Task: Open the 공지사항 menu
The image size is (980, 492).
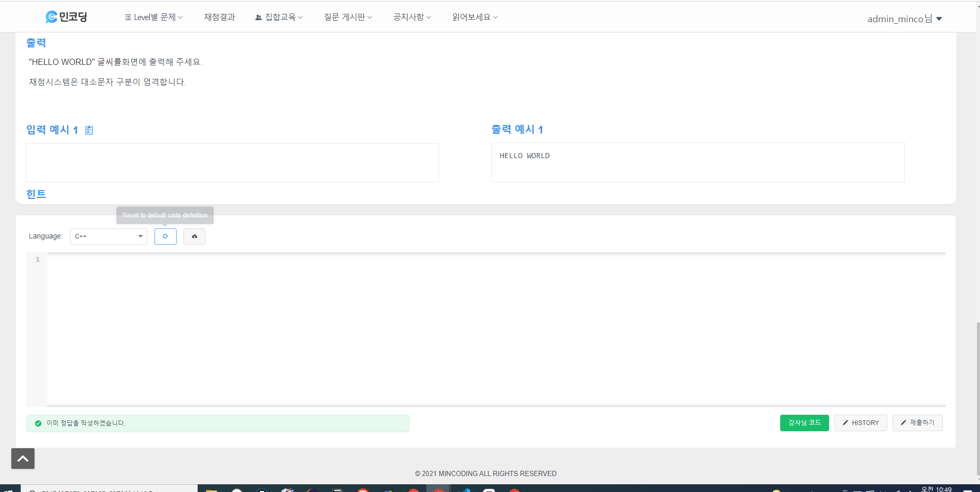Action: pos(412,17)
